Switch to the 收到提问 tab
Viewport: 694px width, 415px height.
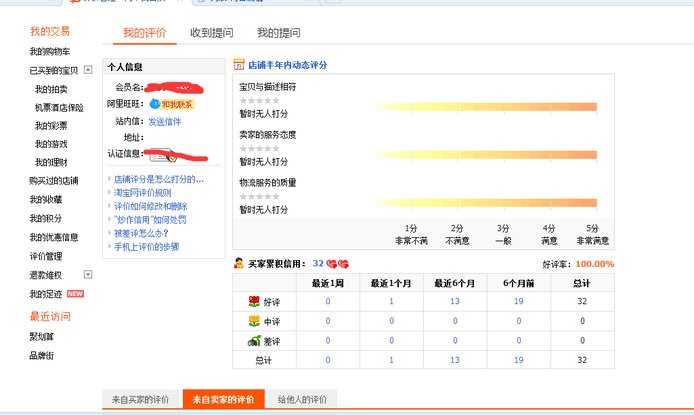[x=212, y=33]
